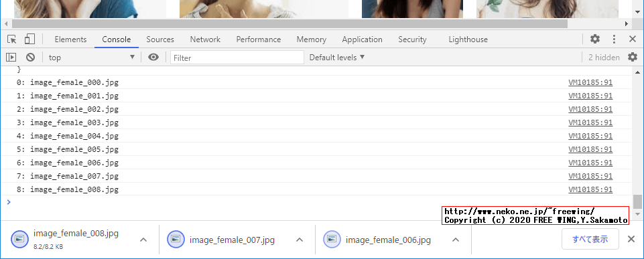Open VM10185:91 link for image_female_005.jpg

(x=590, y=149)
